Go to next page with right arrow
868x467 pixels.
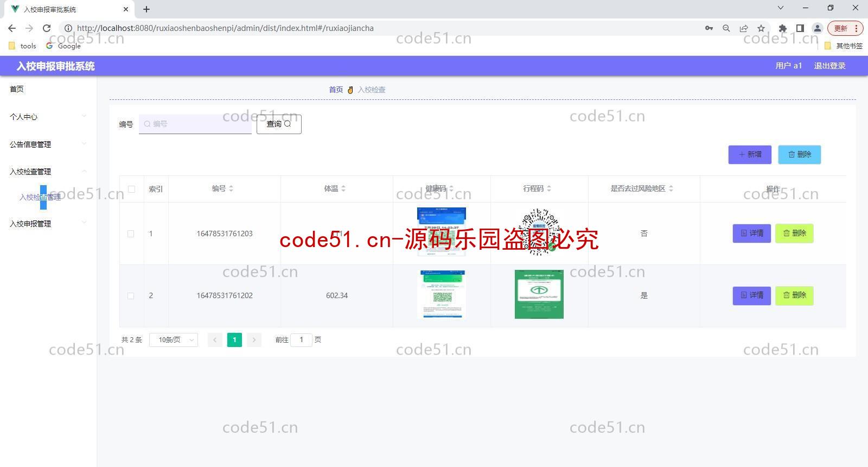pos(254,340)
